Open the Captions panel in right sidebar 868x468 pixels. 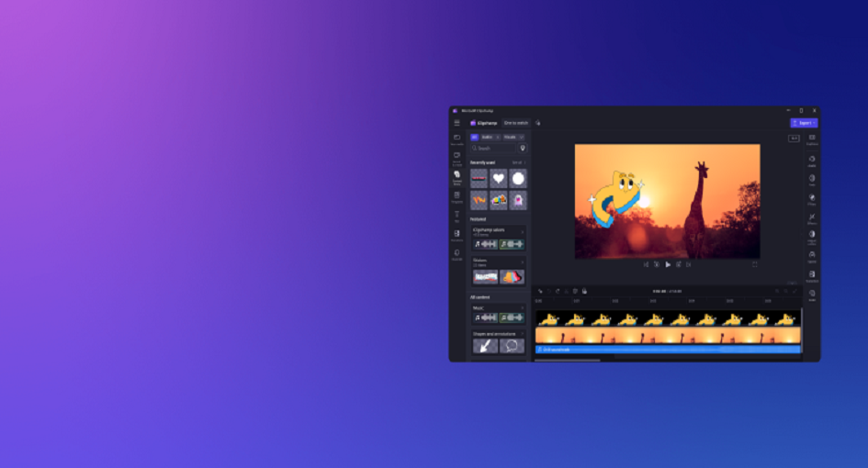[x=812, y=139]
